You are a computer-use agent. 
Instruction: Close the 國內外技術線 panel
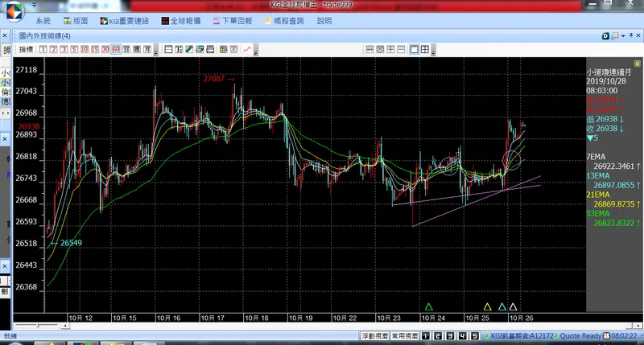(x=638, y=35)
